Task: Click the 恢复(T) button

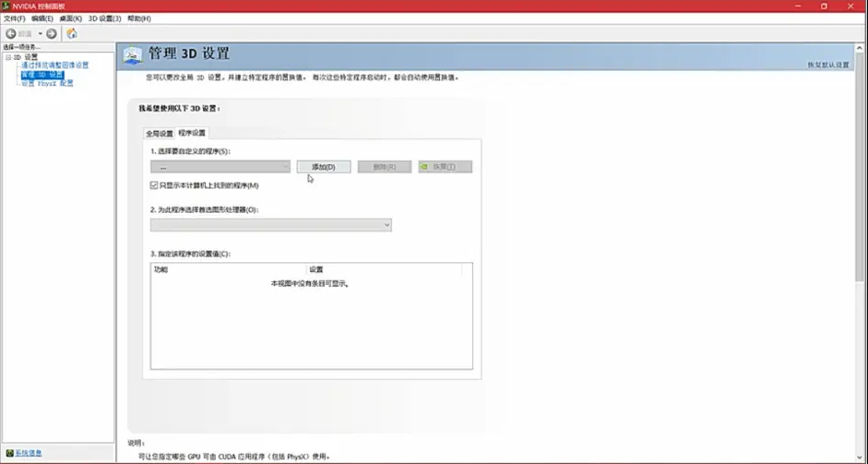Action: click(x=446, y=167)
